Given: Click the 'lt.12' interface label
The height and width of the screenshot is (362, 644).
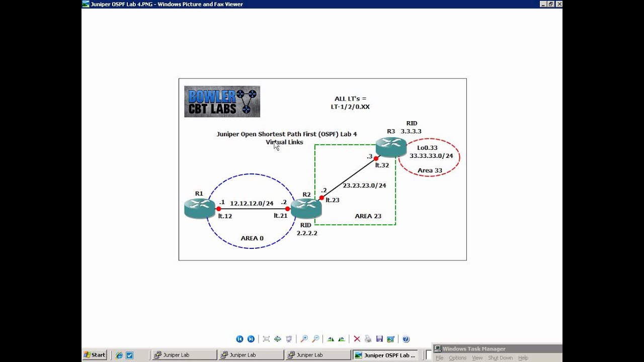Looking at the screenshot, I should coord(225,216).
